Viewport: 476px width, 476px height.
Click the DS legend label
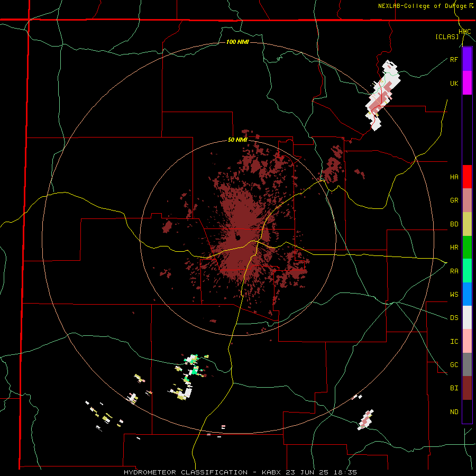tap(454, 317)
